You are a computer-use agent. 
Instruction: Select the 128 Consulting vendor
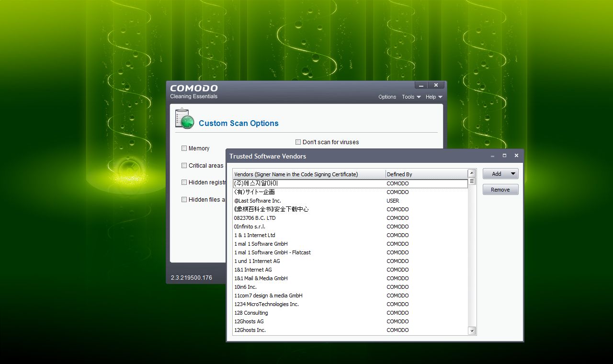tap(350, 313)
